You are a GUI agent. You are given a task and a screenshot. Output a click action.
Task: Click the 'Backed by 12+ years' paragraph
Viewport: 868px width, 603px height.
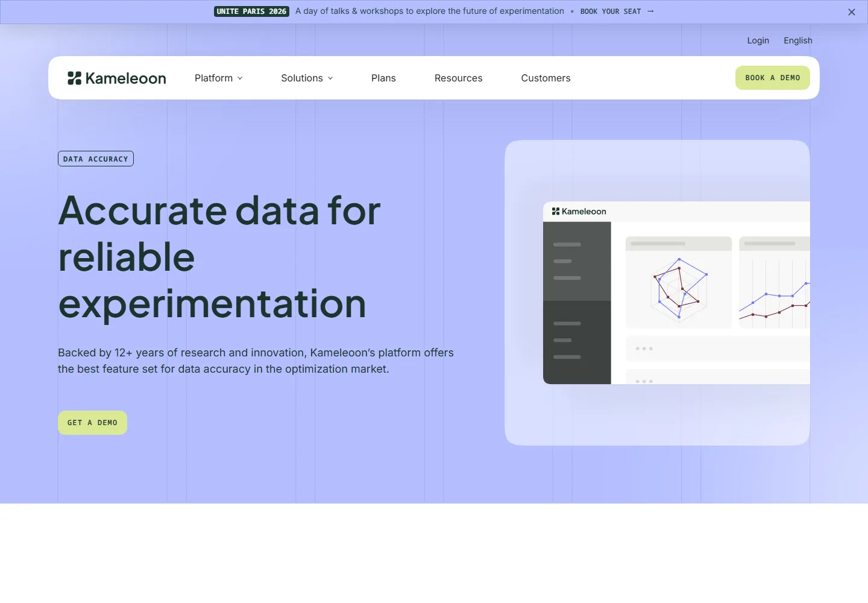tap(256, 361)
